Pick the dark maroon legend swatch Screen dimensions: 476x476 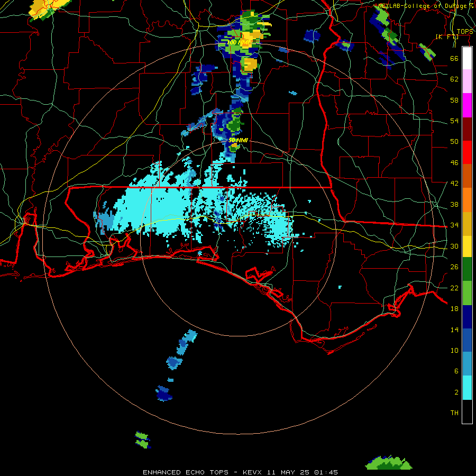point(467,129)
